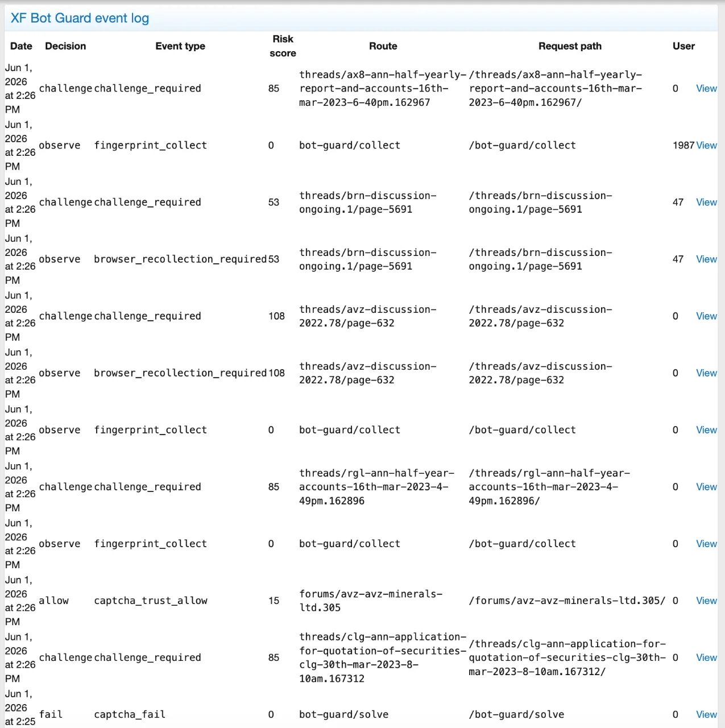This screenshot has width=725, height=728.
Task: Click risk score 85 in ax8 row
Action: coord(274,88)
